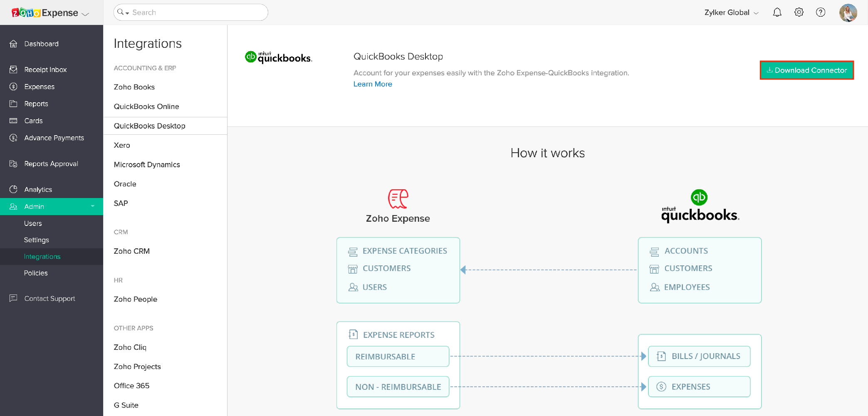Image resolution: width=868 pixels, height=416 pixels.
Task: Click the Reports Approval icon
Action: pyautogui.click(x=13, y=163)
